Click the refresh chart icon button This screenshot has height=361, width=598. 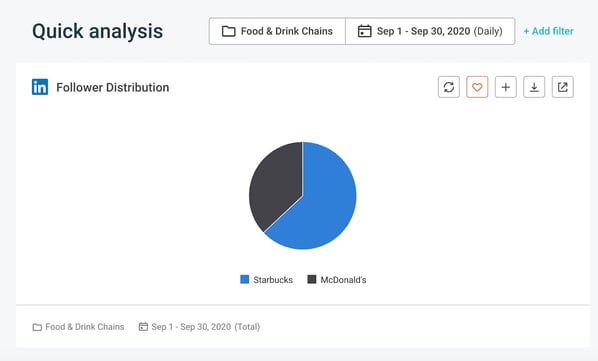pos(448,87)
